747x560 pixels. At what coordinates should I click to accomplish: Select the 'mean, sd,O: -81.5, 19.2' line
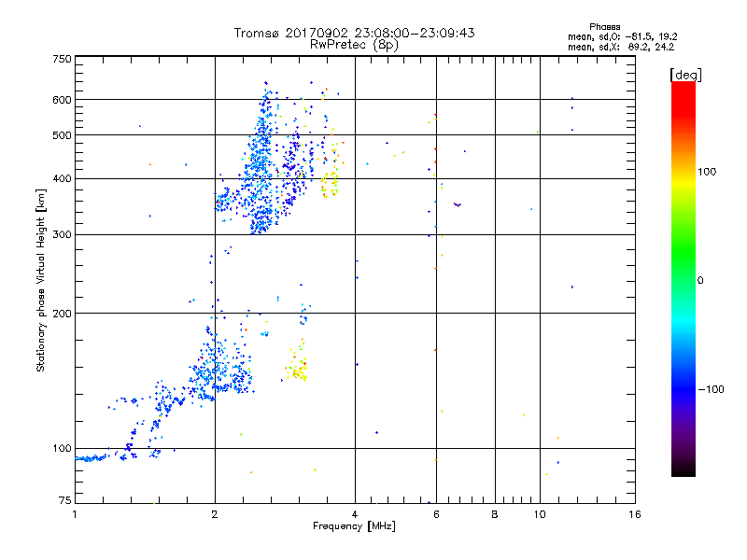click(622, 36)
